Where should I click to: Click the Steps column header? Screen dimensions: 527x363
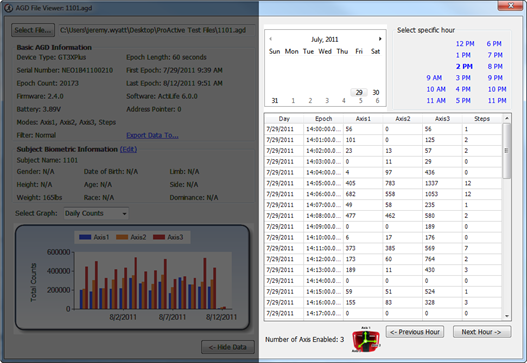pos(482,119)
